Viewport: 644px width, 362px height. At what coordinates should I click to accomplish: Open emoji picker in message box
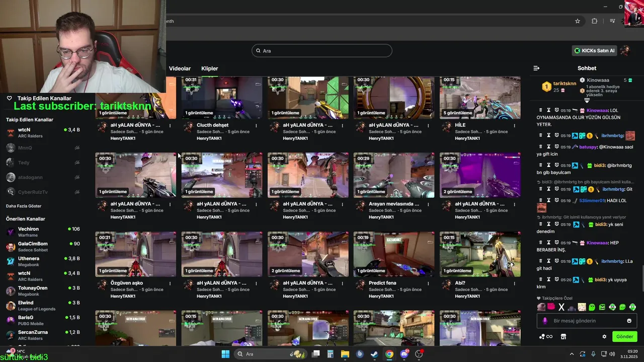click(x=629, y=321)
